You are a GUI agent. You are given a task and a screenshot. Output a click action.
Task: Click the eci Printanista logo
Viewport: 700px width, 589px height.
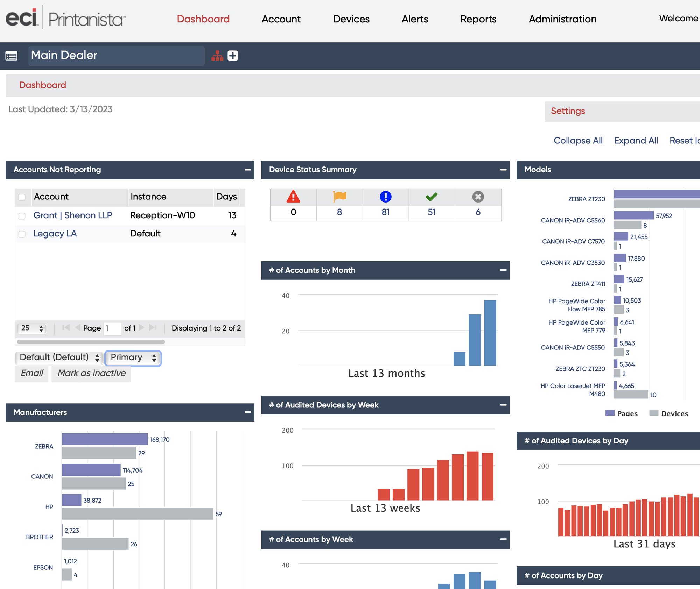point(65,18)
